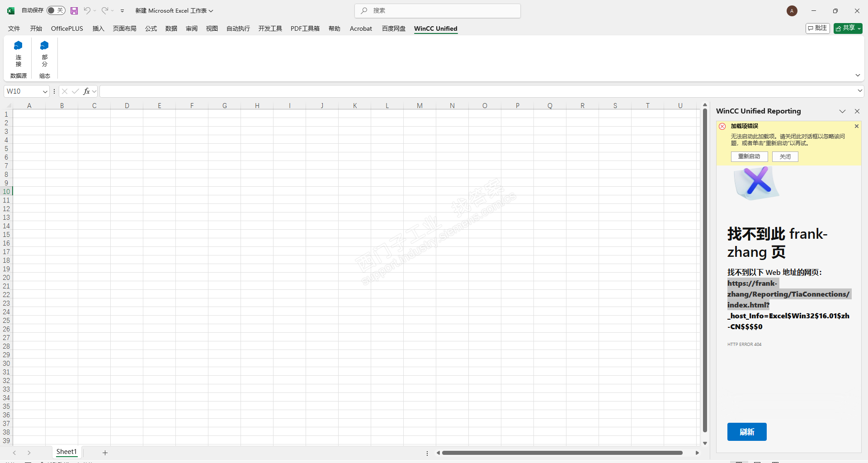Viewport: 868px width, 463px height.
Task: Click the red error icon in add-in banner
Action: tap(722, 127)
